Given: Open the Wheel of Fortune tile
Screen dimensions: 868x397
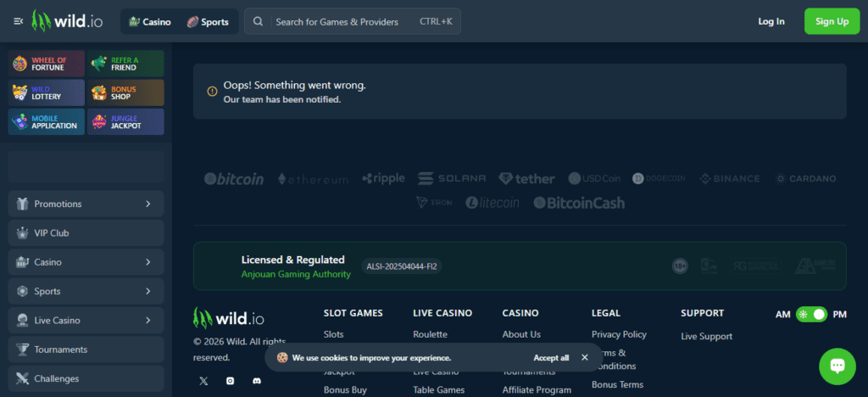Looking at the screenshot, I should 47,64.
